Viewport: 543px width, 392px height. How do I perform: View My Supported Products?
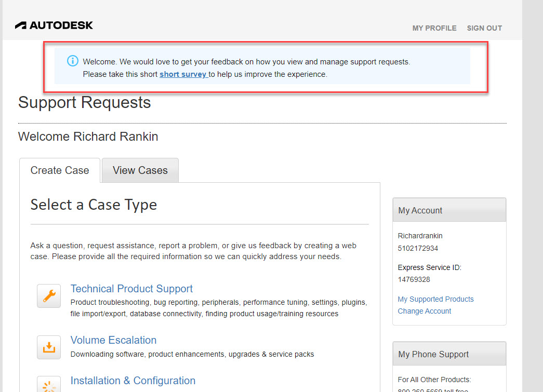435,299
